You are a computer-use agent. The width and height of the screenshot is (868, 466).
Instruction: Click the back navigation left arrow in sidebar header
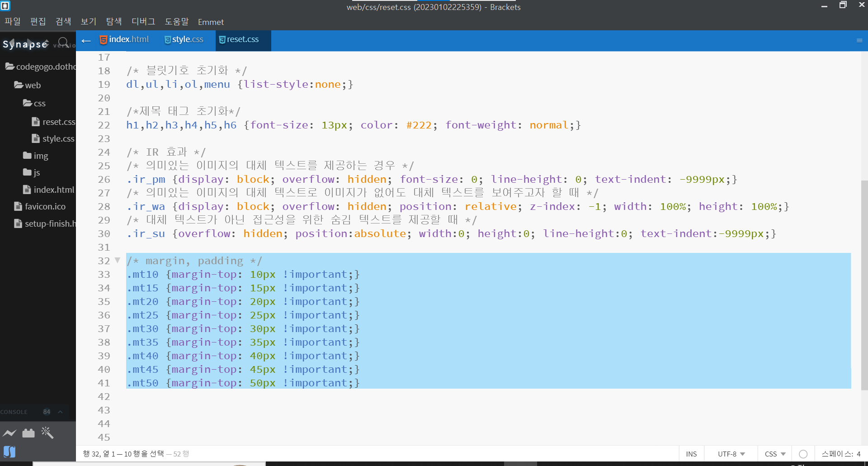tap(11, 43)
